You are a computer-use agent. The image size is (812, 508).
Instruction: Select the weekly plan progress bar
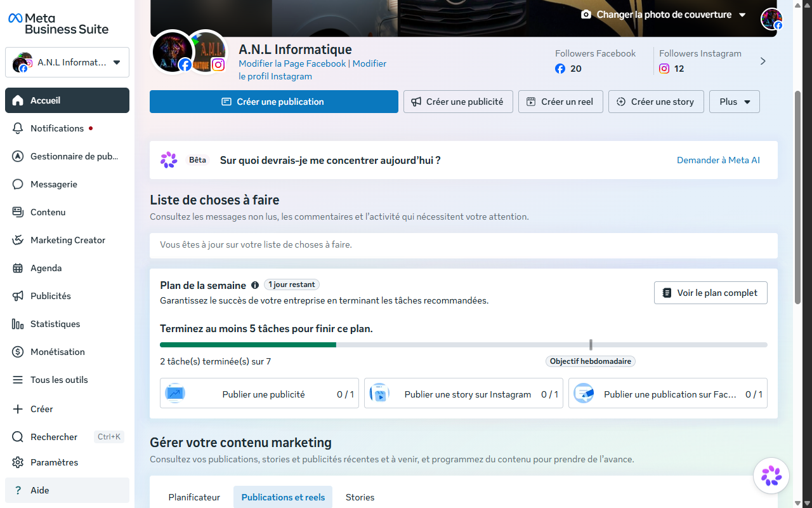[464, 345]
